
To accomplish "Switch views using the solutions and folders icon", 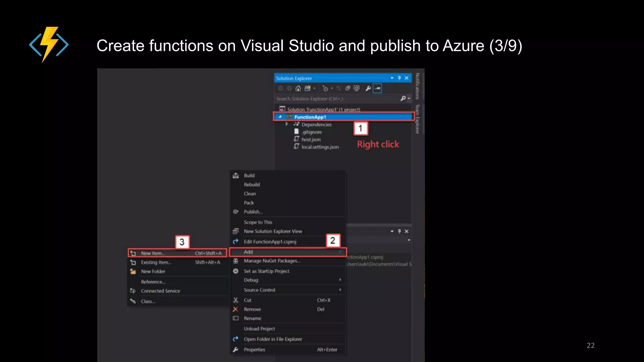I will [x=308, y=88].
